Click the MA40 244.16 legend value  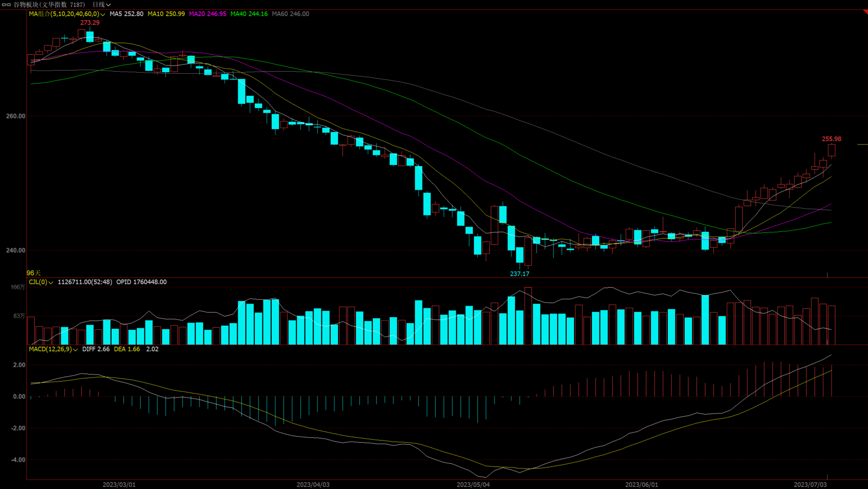click(249, 14)
